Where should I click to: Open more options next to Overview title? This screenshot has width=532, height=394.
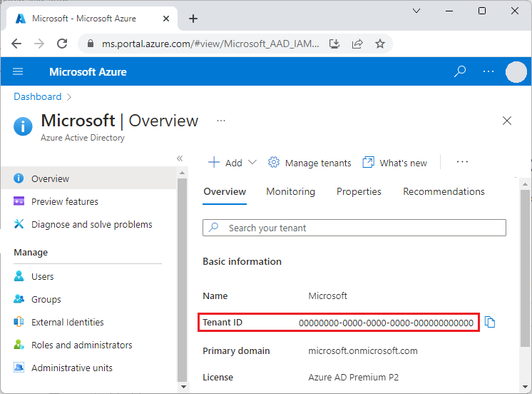click(x=221, y=121)
